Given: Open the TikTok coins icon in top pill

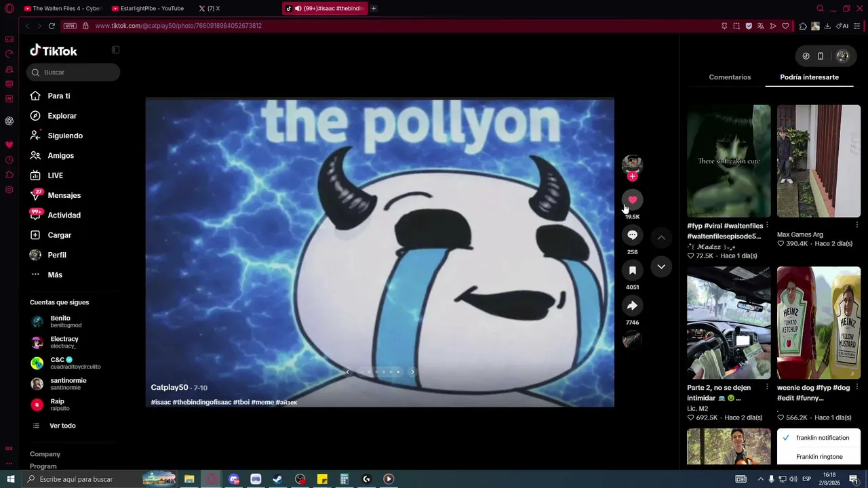Looking at the screenshot, I should tap(806, 56).
